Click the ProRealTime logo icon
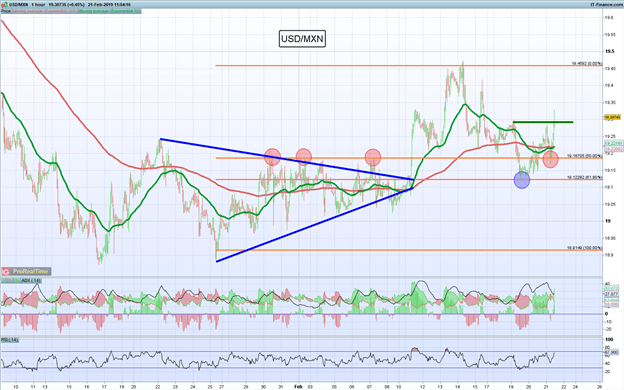Screen dimensions: 624x390 6,271
